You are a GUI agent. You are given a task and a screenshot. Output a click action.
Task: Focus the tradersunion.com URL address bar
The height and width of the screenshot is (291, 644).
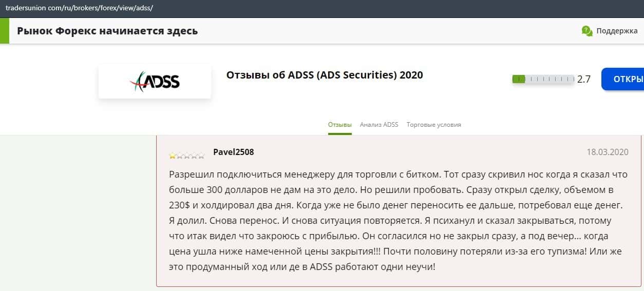click(x=79, y=9)
